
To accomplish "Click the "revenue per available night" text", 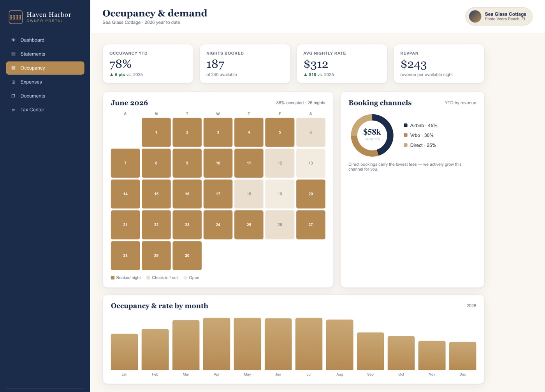I will (427, 75).
